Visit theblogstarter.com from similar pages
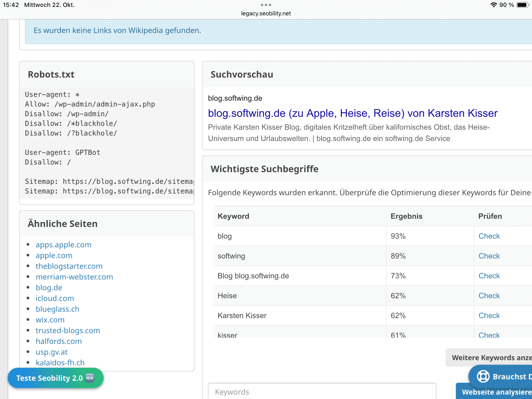This screenshot has height=399, width=532. 69,266
